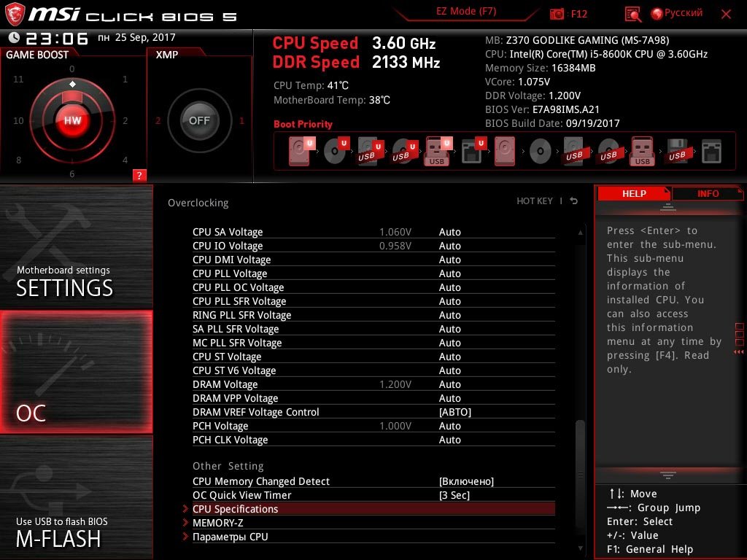The image size is (747, 560).
Task: Select the non-UEFI USB key boot icon
Action: [643, 152]
